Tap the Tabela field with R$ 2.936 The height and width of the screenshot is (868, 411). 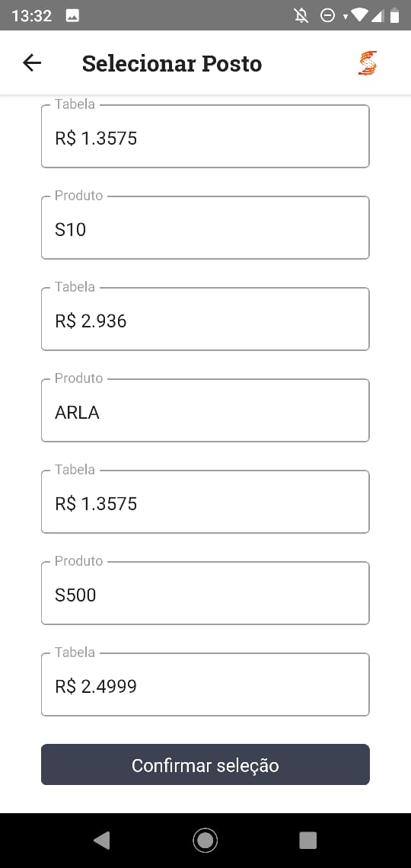pos(205,319)
